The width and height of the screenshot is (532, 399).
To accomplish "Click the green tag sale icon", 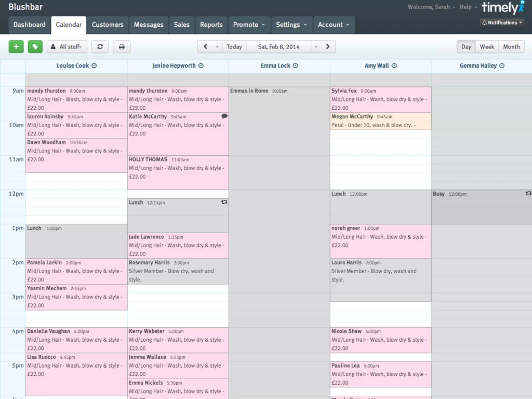I will (x=35, y=47).
